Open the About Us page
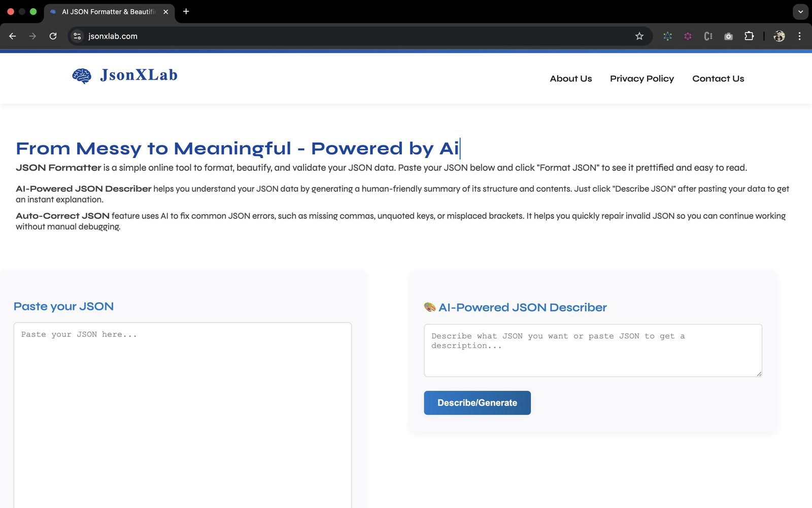The width and height of the screenshot is (812, 508). point(571,79)
